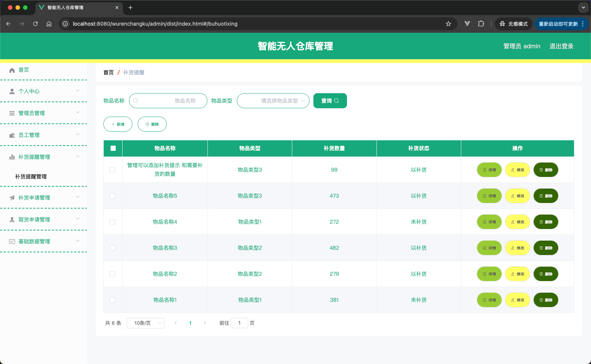
Task: Check the box for 物品名称5
Action: pyautogui.click(x=112, y=196)
